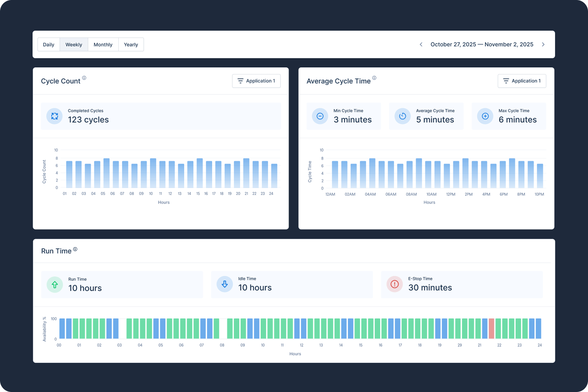Select the Yearly view tab
588x392 pixels.
(x=131, y=45)
